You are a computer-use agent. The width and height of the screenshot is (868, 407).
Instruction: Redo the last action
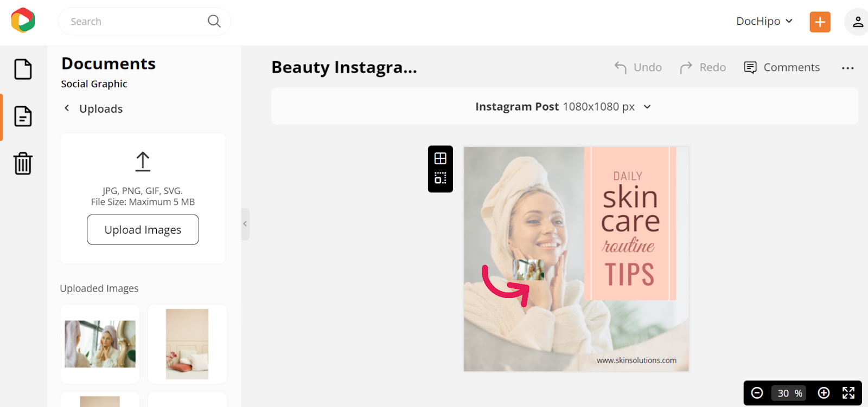[x=703, y=67]
